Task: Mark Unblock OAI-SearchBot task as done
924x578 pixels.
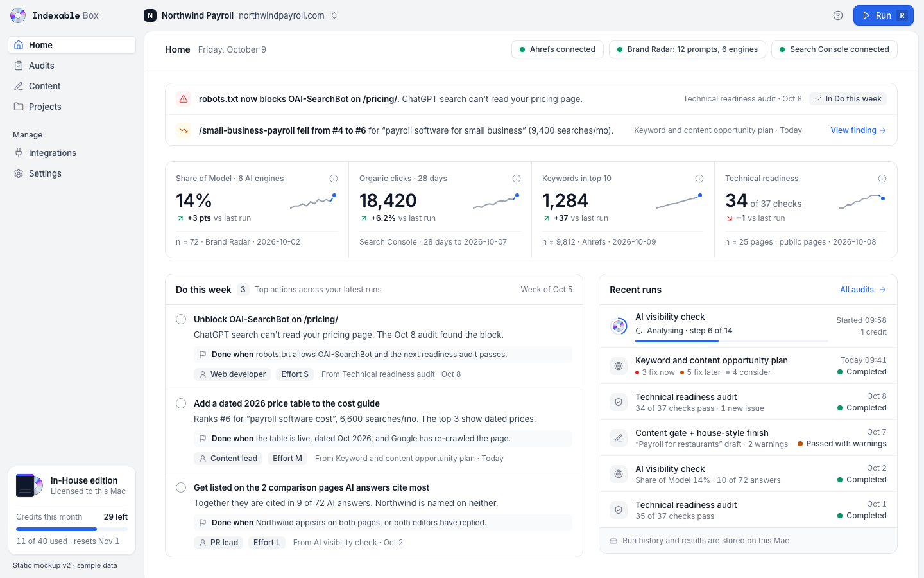Action: 181,319
